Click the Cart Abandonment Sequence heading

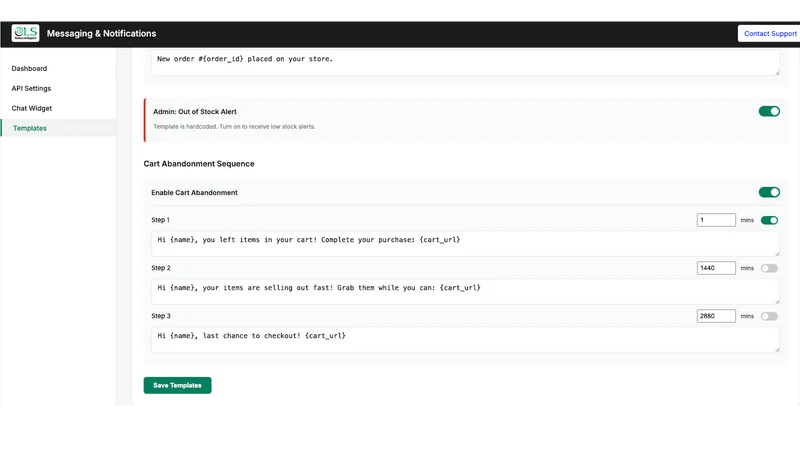(199, 164)
